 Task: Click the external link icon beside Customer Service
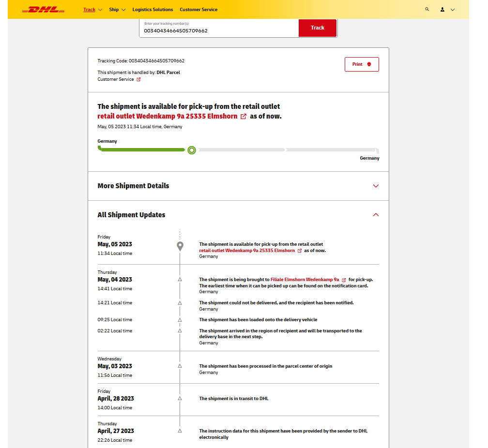[x=138, y=79]
